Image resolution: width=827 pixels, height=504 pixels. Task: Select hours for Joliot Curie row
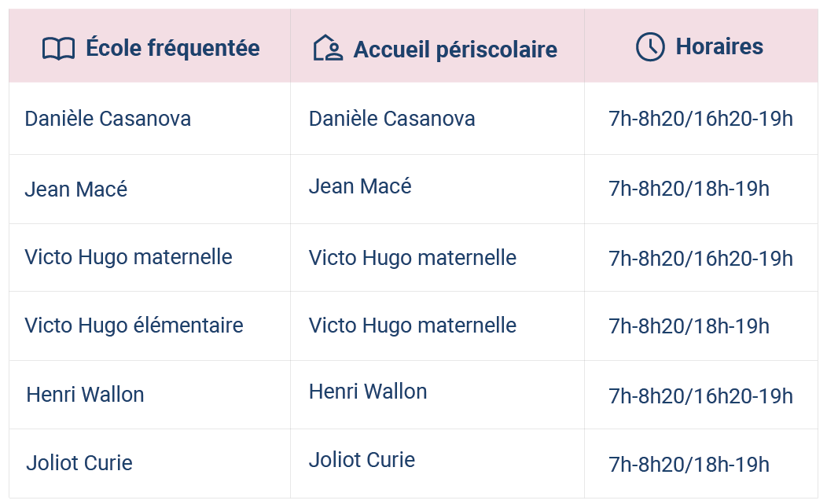point(689,465)
